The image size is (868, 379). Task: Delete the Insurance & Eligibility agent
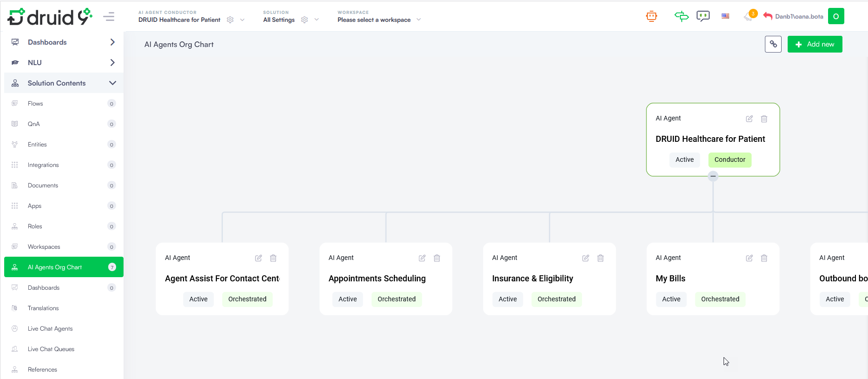coord(600,258)
